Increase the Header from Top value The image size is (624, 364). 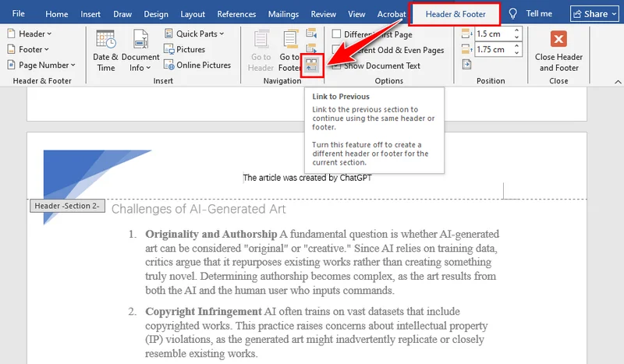click(516, 30)
